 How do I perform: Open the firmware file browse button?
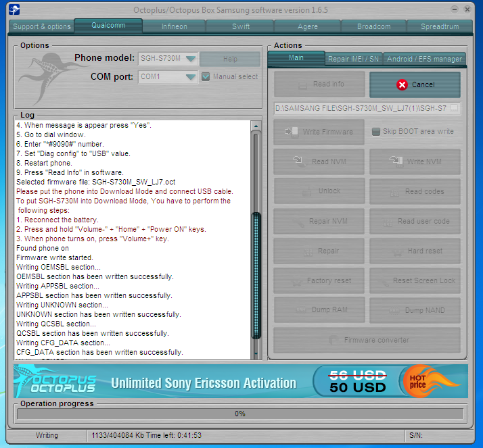click(x=455, y=108)
